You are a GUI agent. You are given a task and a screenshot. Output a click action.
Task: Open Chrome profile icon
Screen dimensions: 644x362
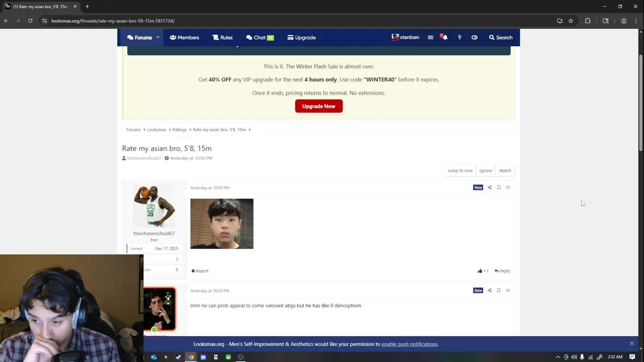[623, 21]
